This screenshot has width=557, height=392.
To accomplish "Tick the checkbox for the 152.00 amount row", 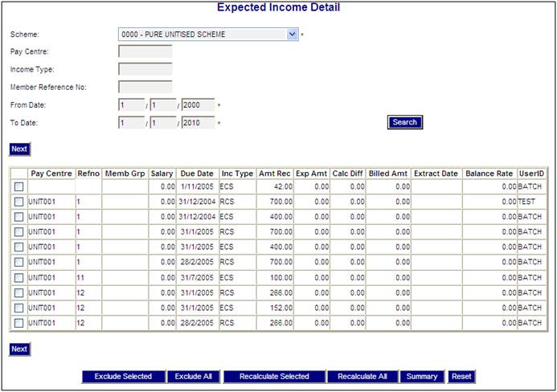I will (x=18, y=308).
